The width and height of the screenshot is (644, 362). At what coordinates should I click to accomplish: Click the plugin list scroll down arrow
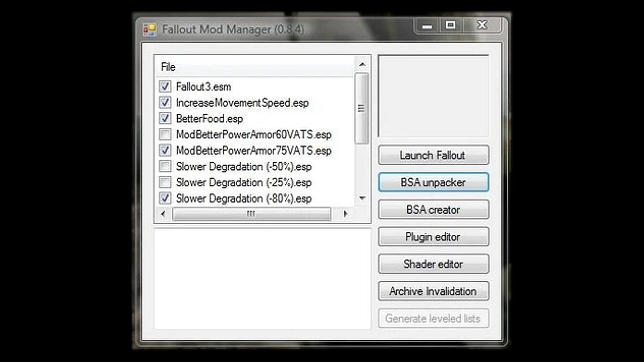coord(362,198)
